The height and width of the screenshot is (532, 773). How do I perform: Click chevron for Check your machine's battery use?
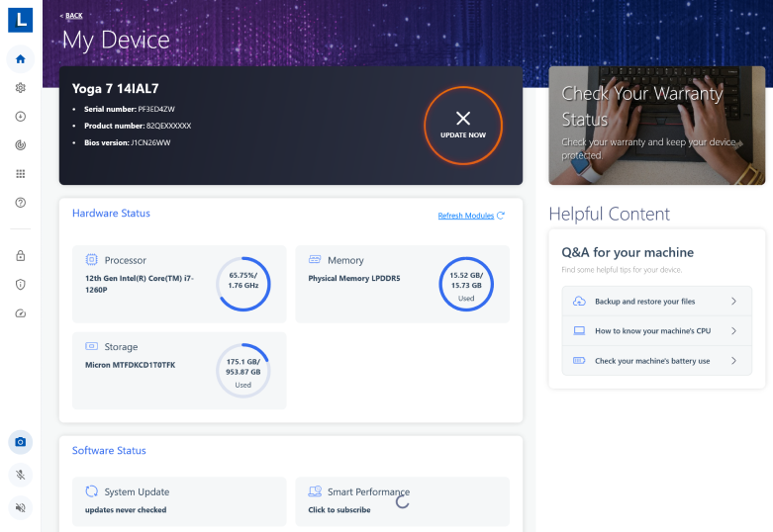tap(733, 361)
